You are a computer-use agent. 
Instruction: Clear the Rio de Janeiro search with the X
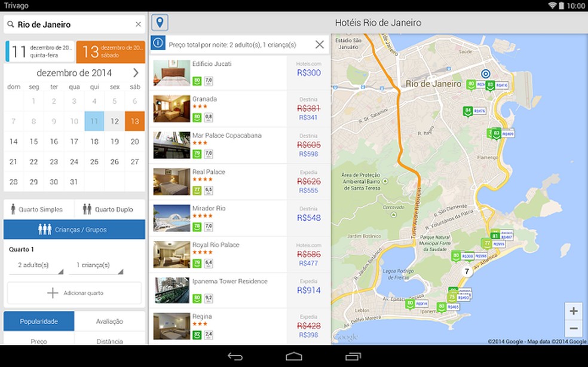click(x=138, y=24)
